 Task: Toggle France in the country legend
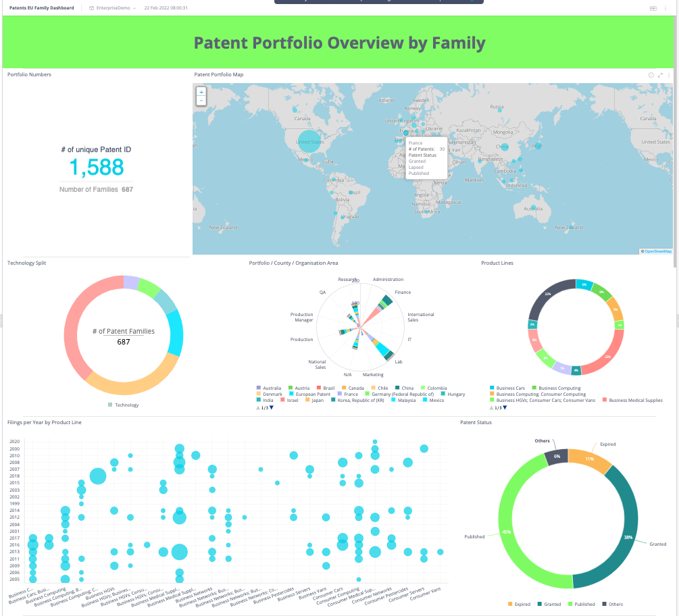[348, 394]
